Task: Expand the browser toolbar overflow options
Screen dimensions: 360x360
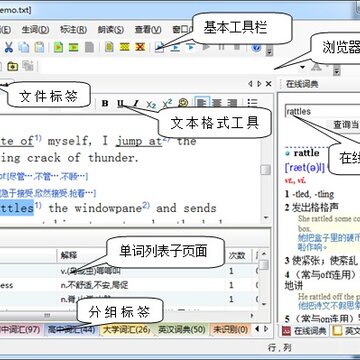Action: click(337, 70)
